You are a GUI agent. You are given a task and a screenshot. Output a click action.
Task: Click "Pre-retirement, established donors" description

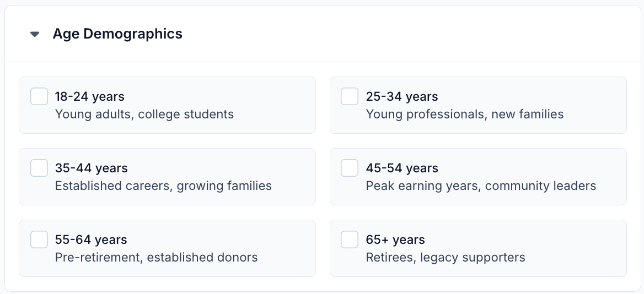[157, 258]
